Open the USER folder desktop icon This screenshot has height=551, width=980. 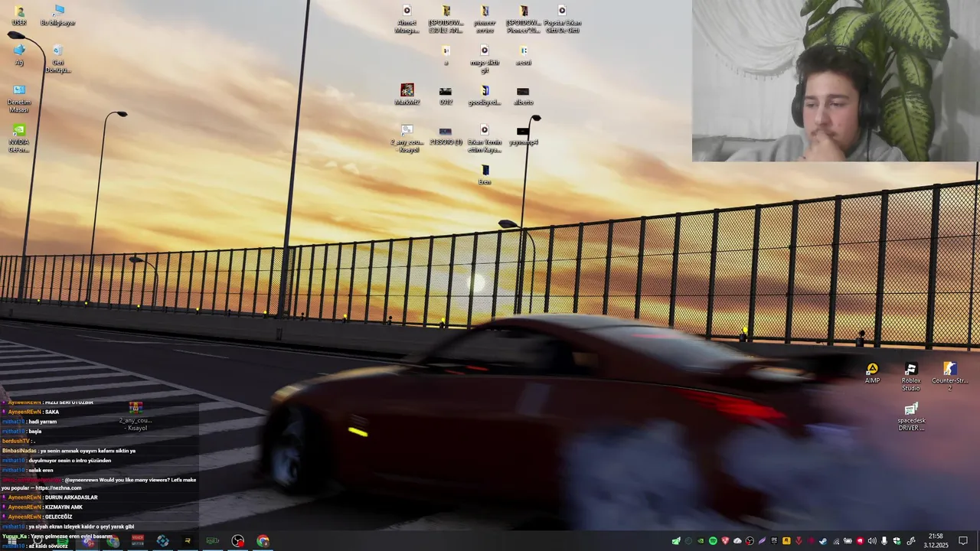click(x=19, y=15)
